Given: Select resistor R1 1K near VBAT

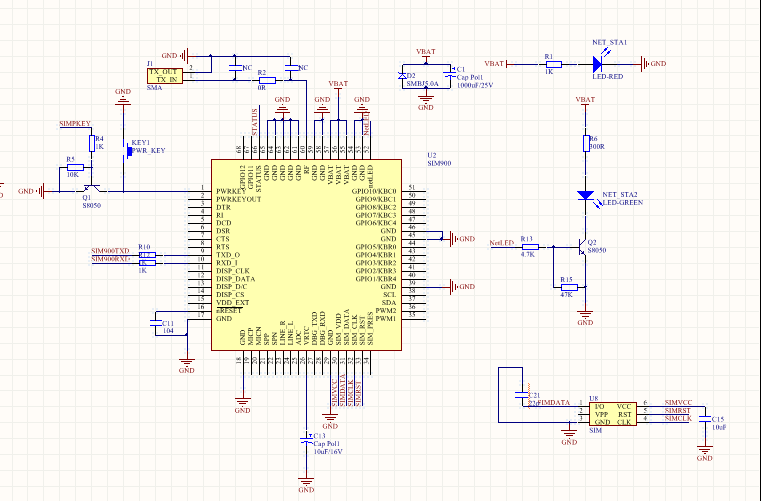Looking at the screenshot, I should (553, 64).
